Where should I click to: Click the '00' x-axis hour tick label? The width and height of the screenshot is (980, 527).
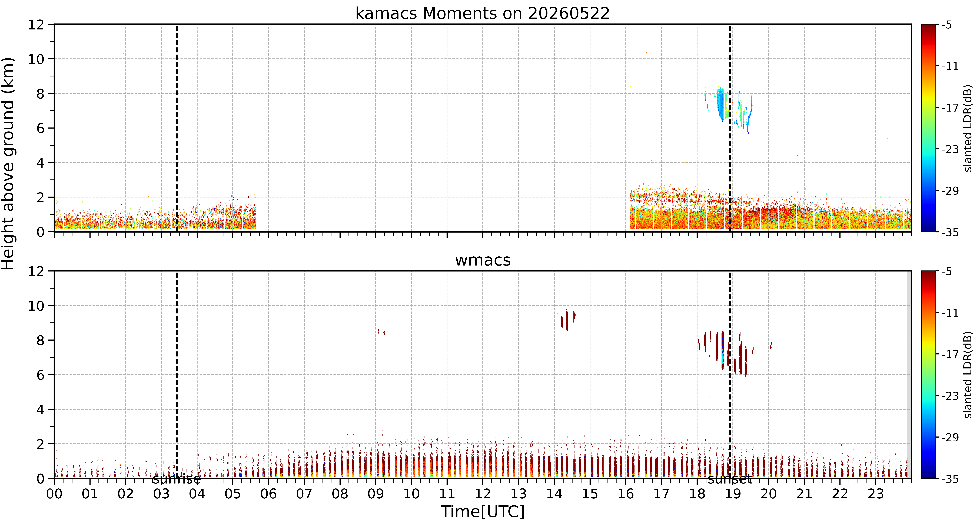54,494
